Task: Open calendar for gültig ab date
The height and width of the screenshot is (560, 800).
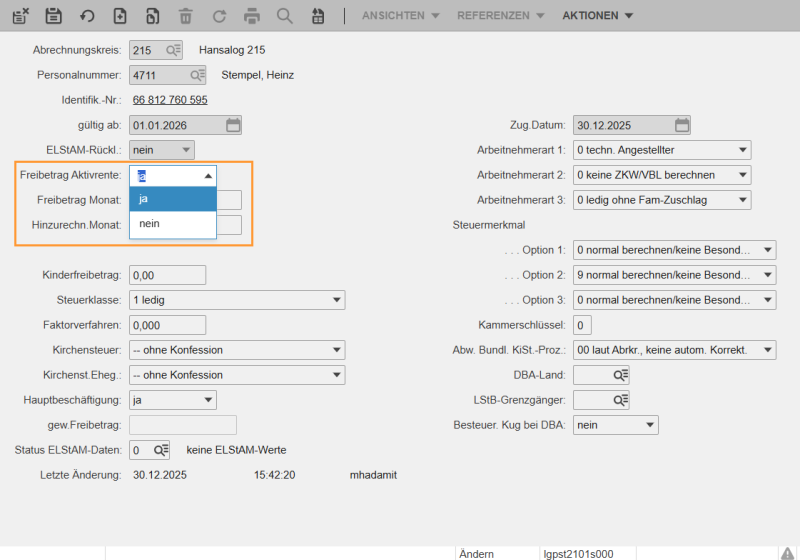Action: tap(233, 125)
